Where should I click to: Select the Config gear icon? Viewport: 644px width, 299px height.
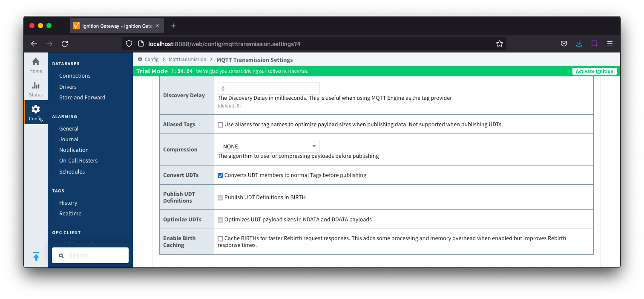click(x=36, y=110)
